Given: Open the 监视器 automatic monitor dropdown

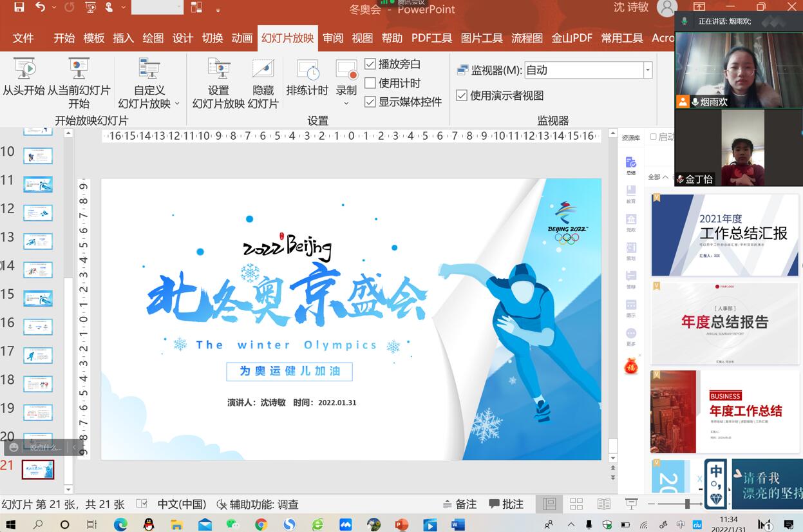Looking at the screenshot, I should click(647, 69).
